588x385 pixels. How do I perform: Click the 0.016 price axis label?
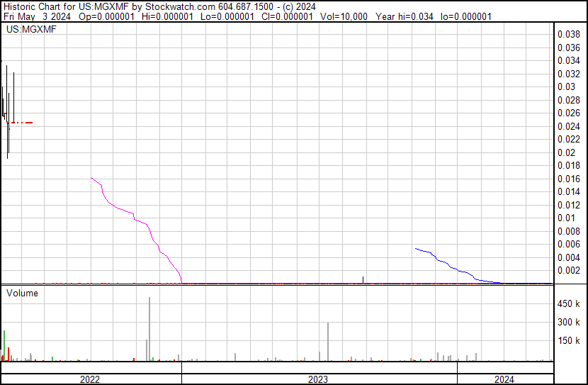tap(568, 179)
